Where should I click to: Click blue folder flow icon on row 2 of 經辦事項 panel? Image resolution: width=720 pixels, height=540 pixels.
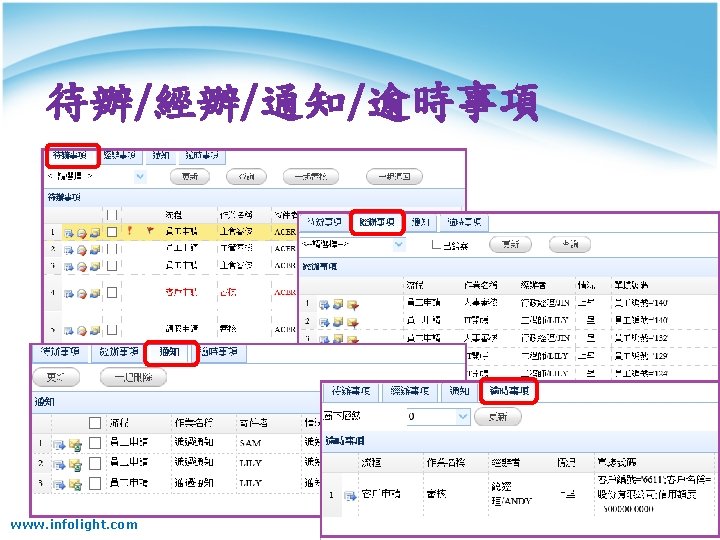(x=338, y=322)
